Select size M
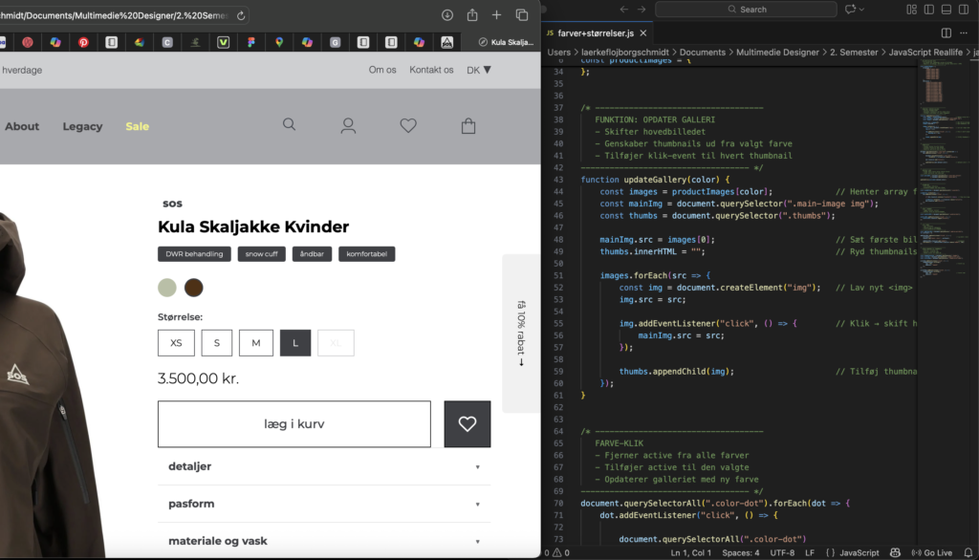This screenshot has height=560, width=979. pos(256,343)
